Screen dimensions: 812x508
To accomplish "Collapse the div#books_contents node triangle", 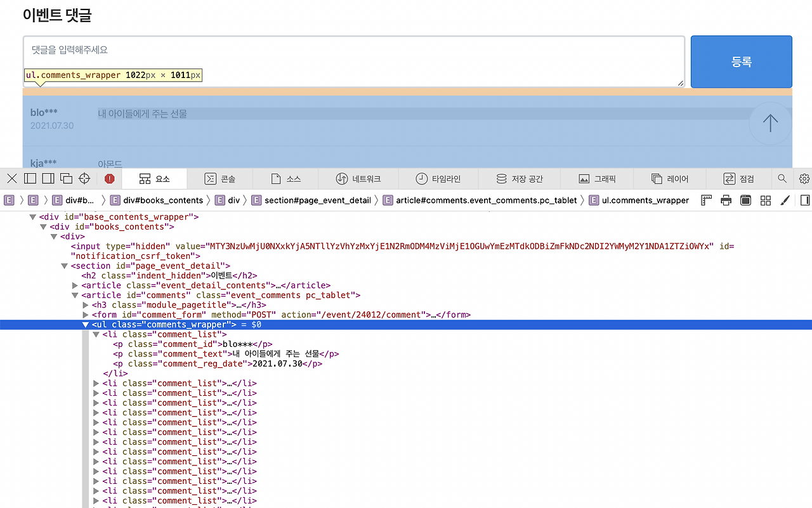I will click(44, 226).
